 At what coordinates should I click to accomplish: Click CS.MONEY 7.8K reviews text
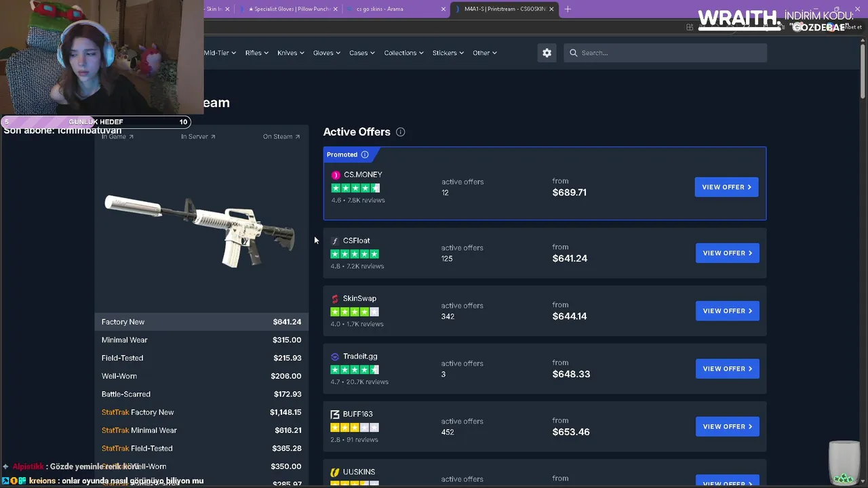pos(358,201)
